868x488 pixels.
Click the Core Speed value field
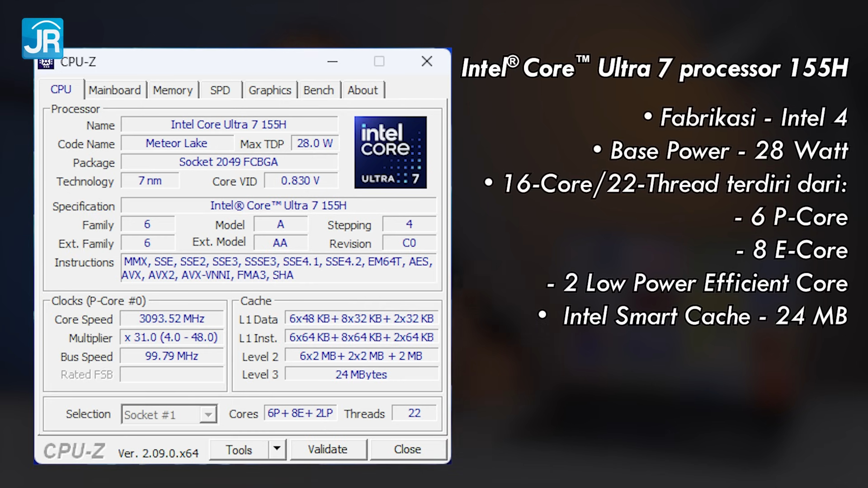171,319
